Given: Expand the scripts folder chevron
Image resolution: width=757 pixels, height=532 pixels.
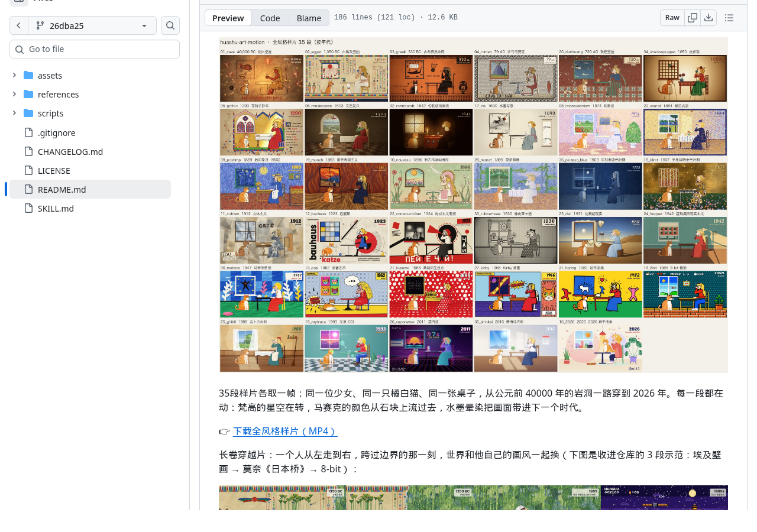Looking at the screenshot, I should click(x=14, y=113).
